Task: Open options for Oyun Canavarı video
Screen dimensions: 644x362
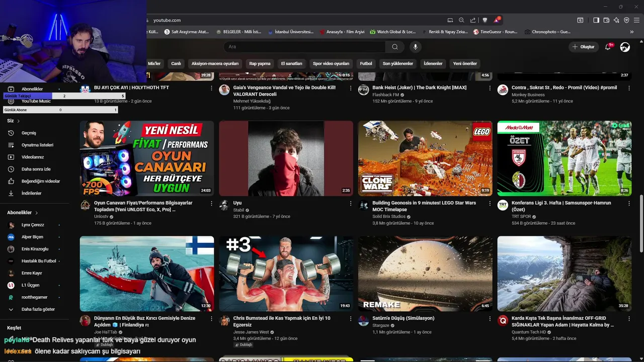Action: tap(211, 204)
